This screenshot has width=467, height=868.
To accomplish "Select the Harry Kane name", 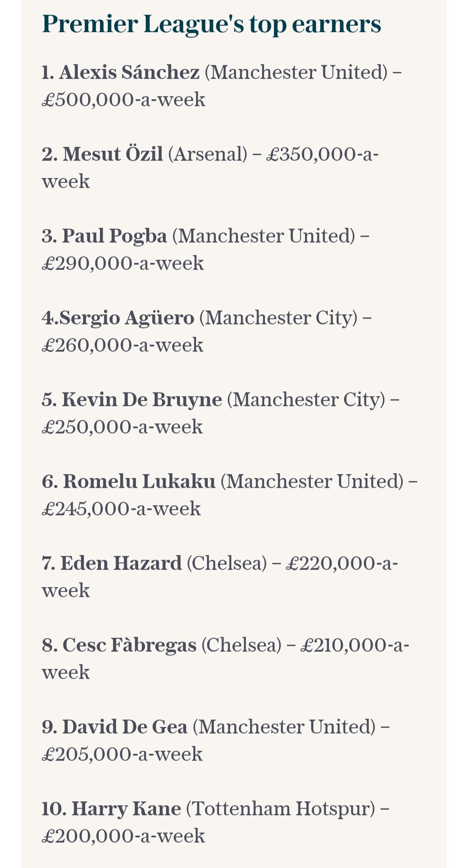I will pos(126,809).
